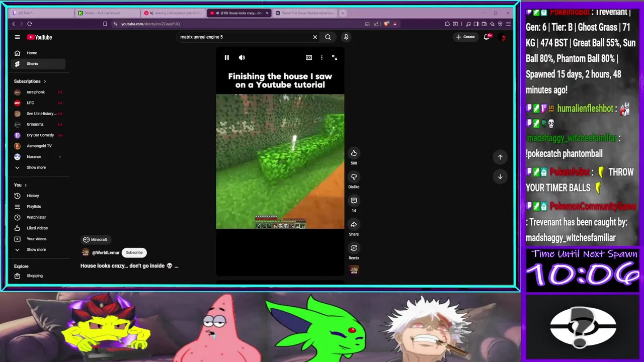Dislike the Short

point(354,177)
